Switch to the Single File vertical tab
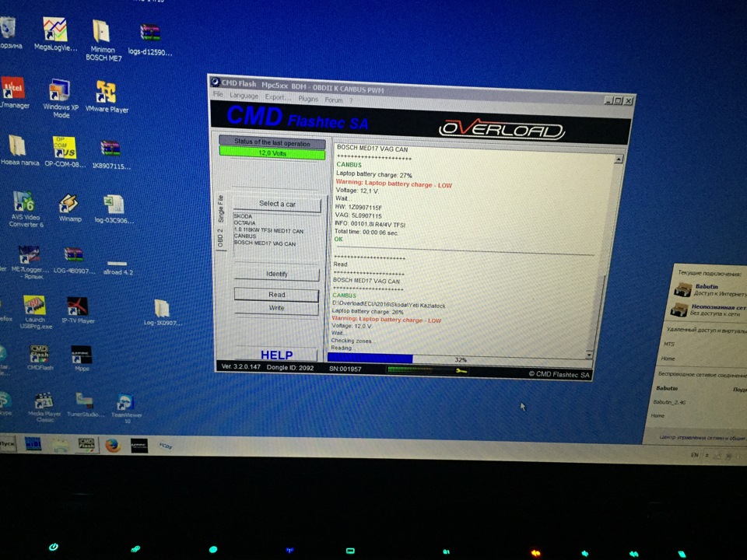Screen dimensions: 747x560 220,208
